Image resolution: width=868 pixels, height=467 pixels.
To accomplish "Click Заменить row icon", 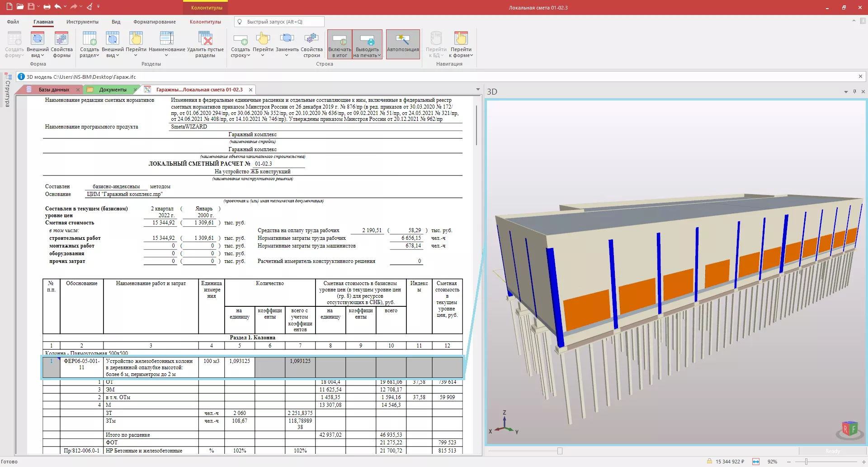I will click(x=287, y=38).
